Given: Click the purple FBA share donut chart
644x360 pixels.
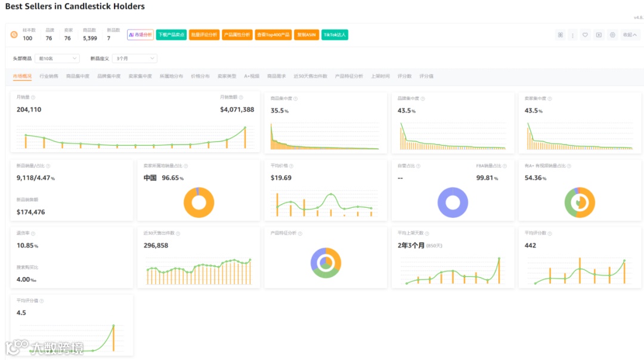Looking at the screenshot, I should click(x=453, y=202).
